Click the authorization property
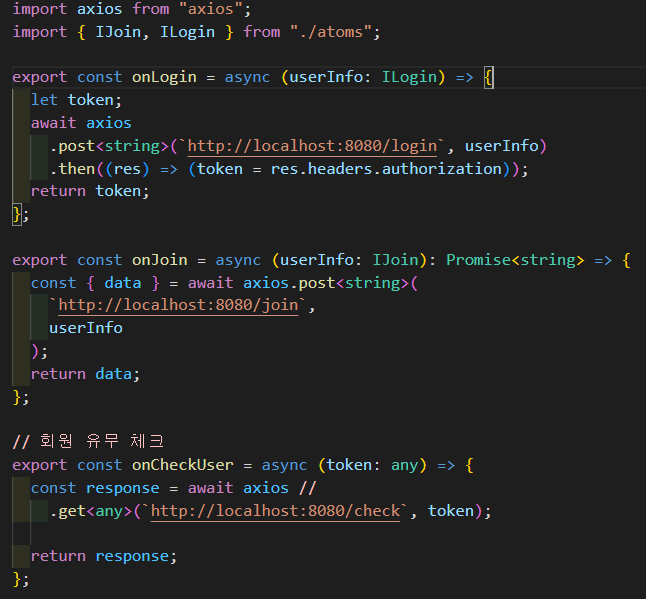 click(442, 169)
